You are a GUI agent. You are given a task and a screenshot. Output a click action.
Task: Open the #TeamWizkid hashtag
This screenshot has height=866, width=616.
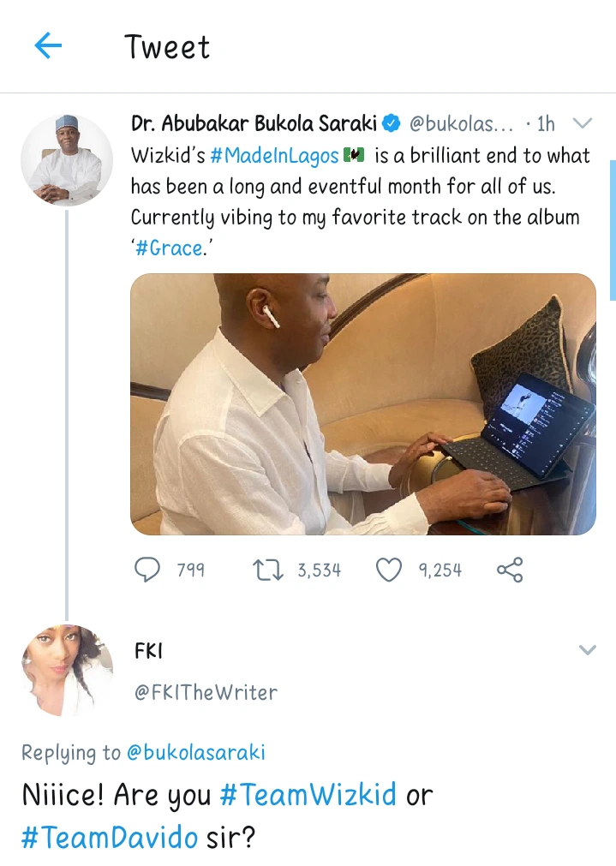click(x=308, y=795)
